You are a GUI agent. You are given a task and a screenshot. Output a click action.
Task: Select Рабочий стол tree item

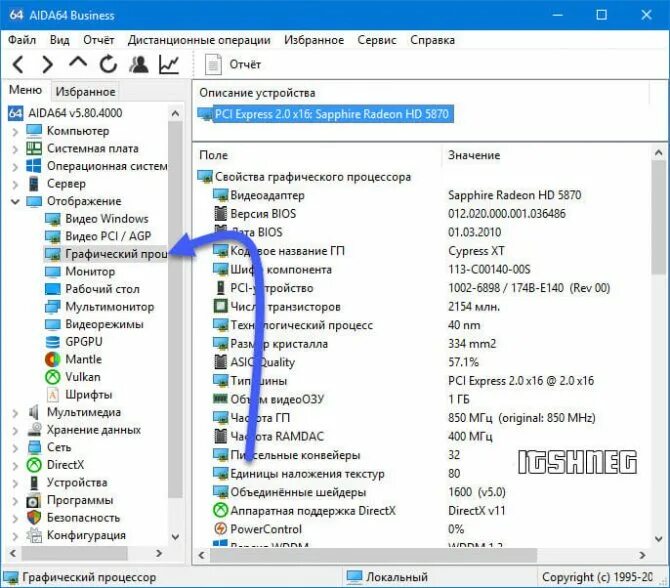(103, 289)
